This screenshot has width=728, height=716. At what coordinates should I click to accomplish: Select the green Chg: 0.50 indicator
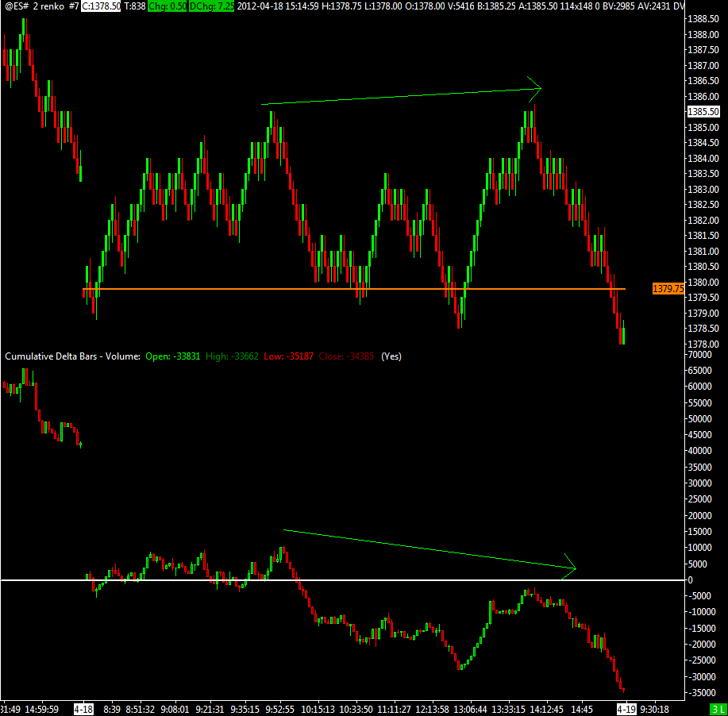(x=168, y=6)
